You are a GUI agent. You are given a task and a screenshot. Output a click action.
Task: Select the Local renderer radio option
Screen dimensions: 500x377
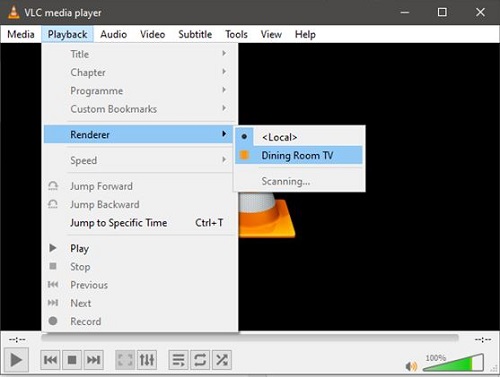coord(300,137)
